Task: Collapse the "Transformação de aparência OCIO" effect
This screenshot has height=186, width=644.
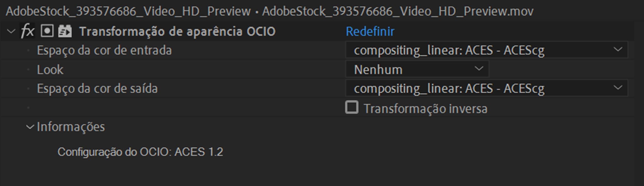Action: pos(11,31)
